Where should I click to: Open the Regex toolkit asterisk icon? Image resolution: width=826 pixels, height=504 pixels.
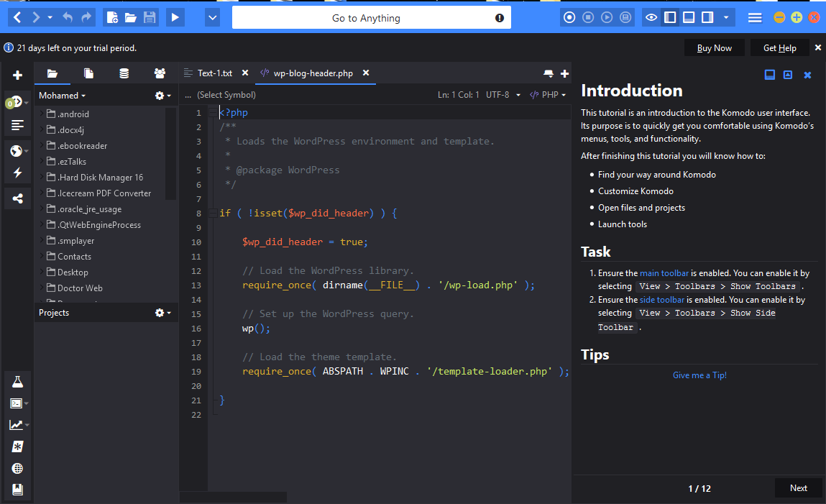(17, 446)
